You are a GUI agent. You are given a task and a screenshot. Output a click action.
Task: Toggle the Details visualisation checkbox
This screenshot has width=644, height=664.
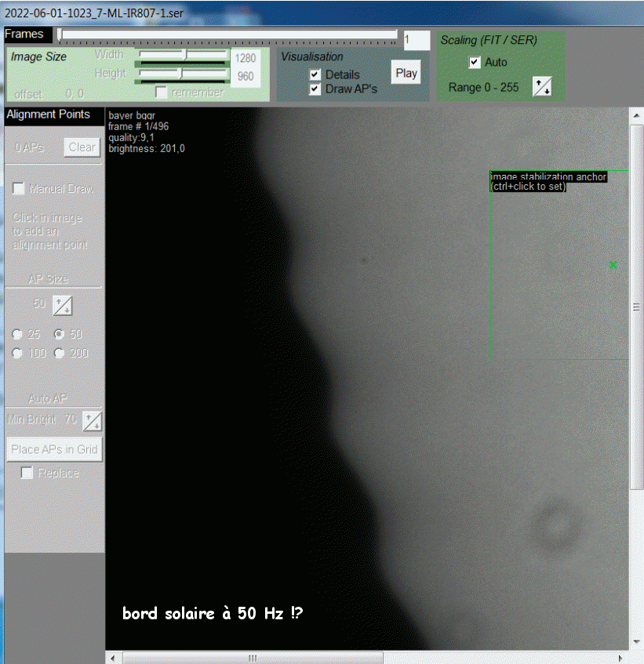pos(315,74)
